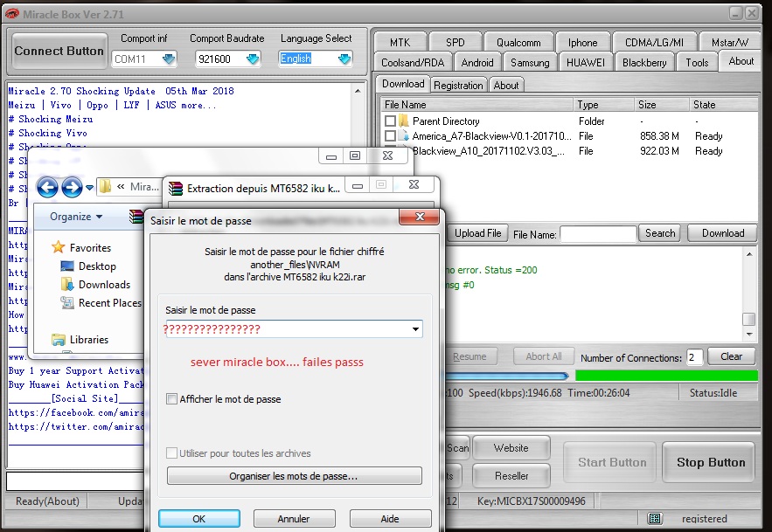Open the Organize menu dropdown
Viewport: 772px width, 532px height.
pos(76,217)
